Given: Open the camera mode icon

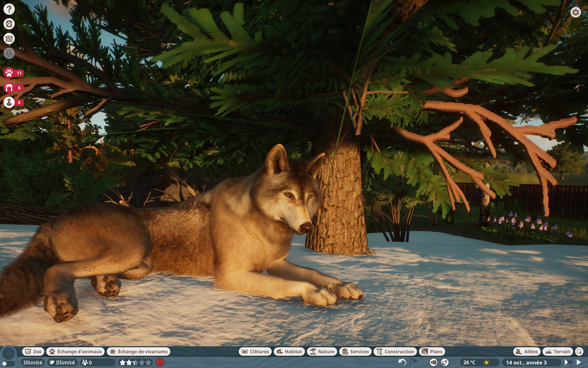Looking at the screenshot, I should pos(433,362).
